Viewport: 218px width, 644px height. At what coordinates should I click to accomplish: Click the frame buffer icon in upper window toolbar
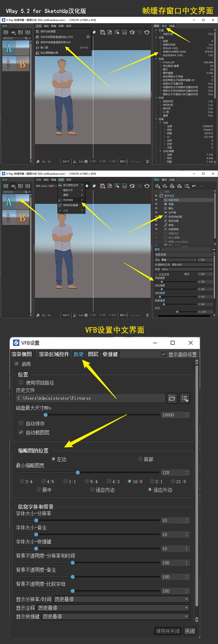(x=125, y=32)
